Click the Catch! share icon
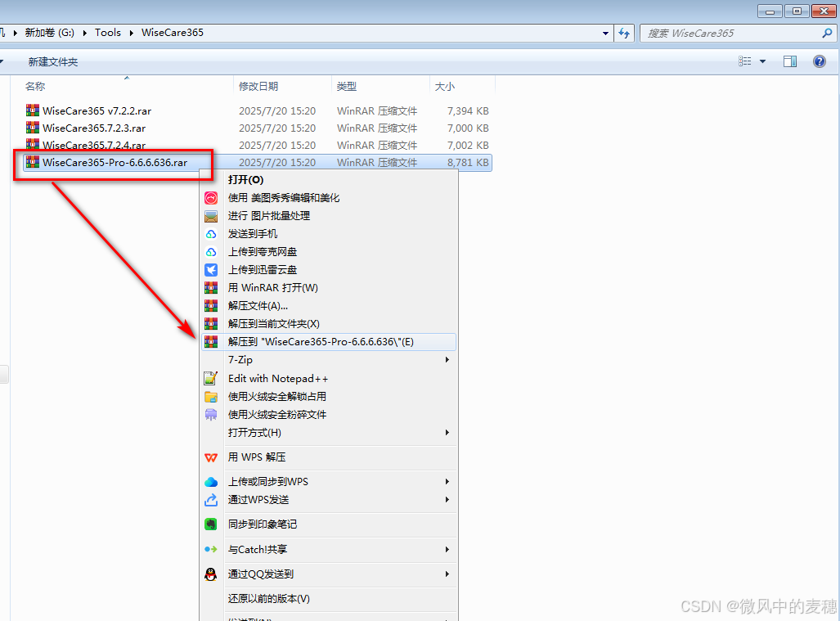The height and width of the screenshot is (621, 840). (x=211, y=549)
